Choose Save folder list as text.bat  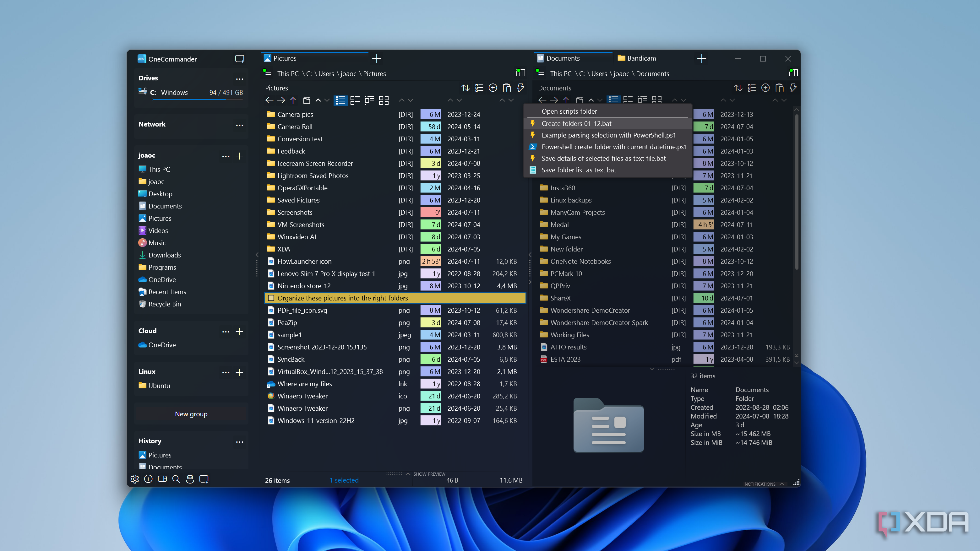(x=607, y=170)
